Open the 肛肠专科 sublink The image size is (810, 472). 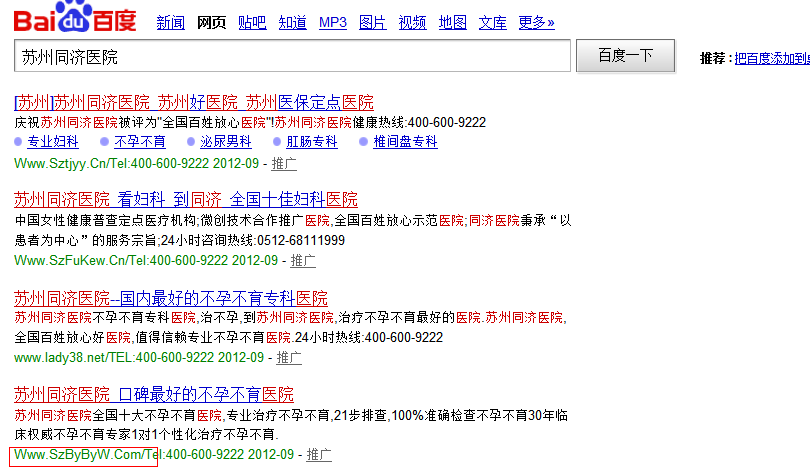pos(312,141)
